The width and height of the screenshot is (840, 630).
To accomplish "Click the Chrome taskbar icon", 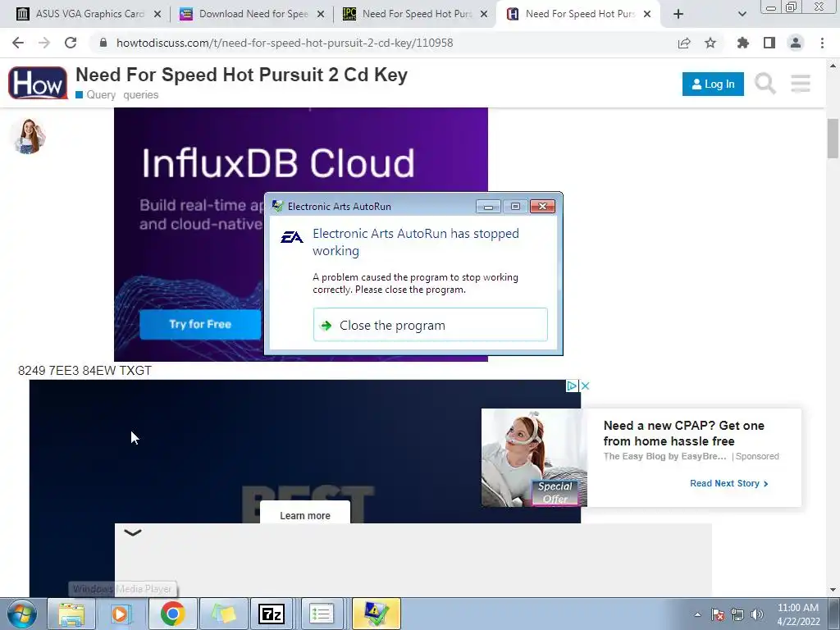I will (x=172, y=614).
